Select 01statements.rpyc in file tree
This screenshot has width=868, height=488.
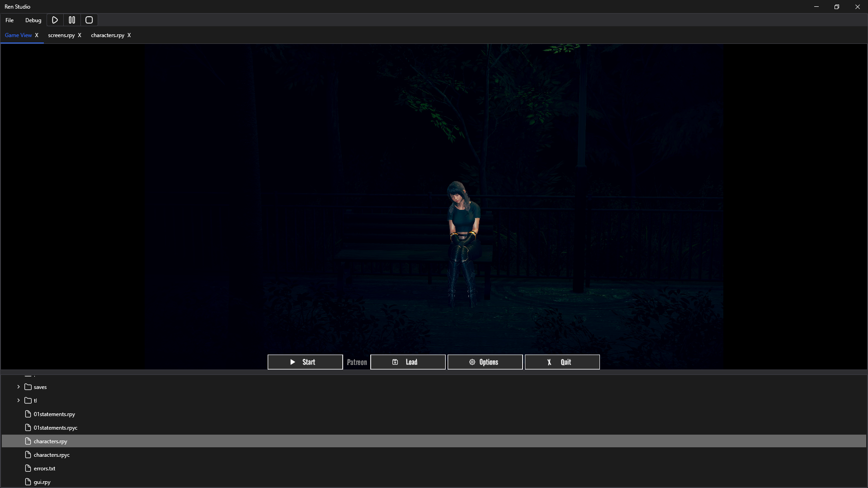[x=56, y=428]
